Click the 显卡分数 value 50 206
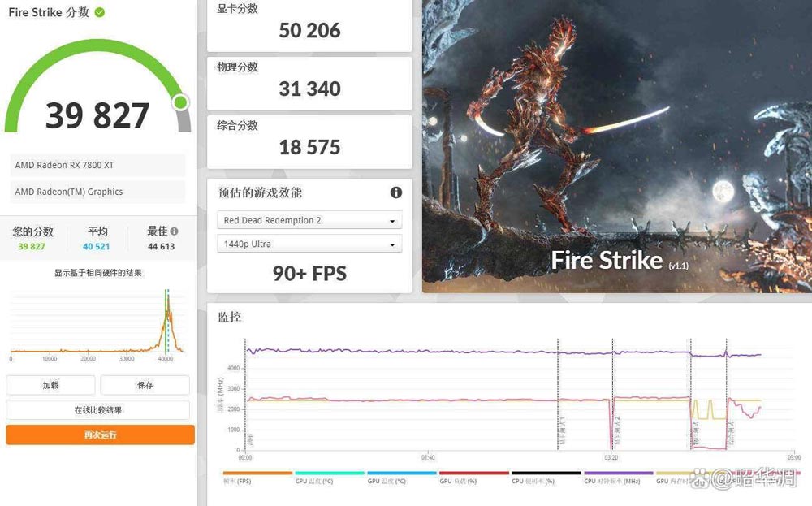Image resolution: width=812 pixels, height=506 pixels. (x=309, y=31)
